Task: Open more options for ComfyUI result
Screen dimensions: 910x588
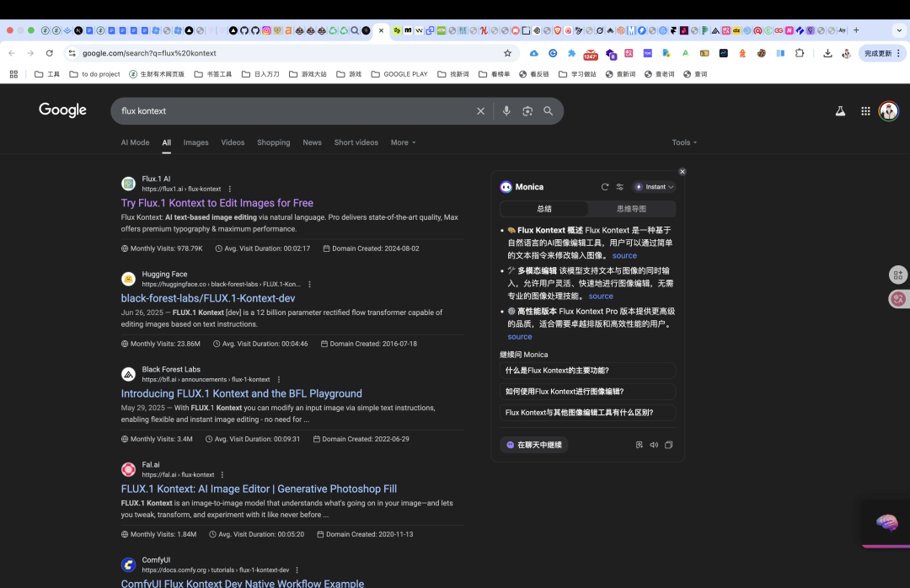Action: click(297, 570)
